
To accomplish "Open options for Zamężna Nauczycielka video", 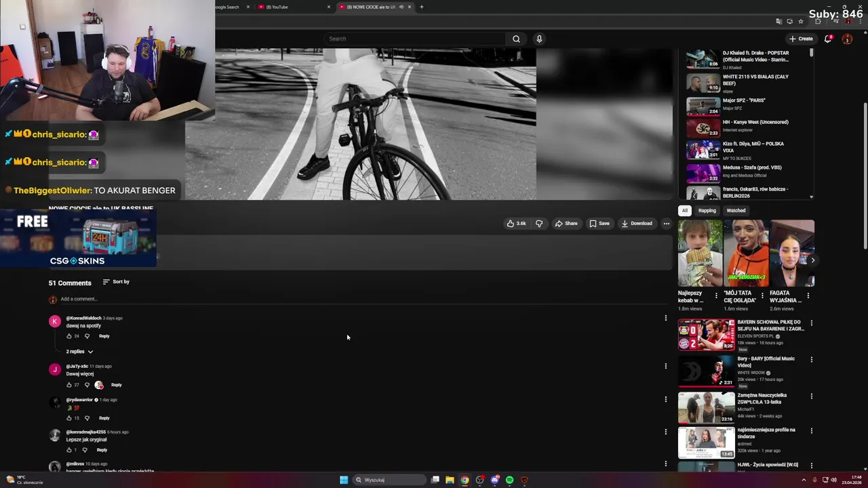I will point(812,396).
